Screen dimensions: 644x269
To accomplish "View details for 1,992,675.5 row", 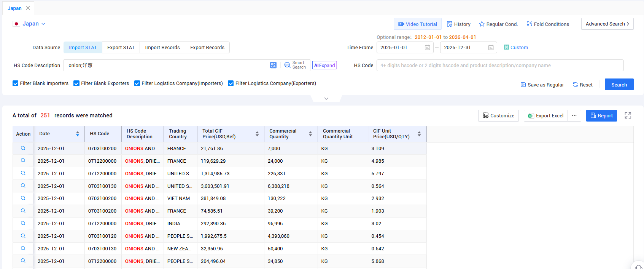I will click(23, 236).
